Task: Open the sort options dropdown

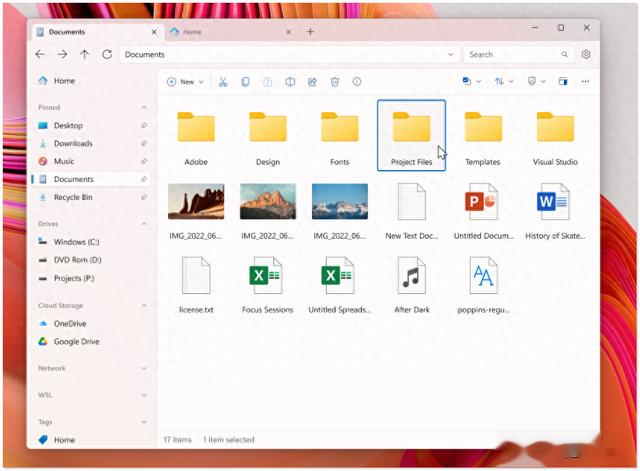Action: click(504, 82)
